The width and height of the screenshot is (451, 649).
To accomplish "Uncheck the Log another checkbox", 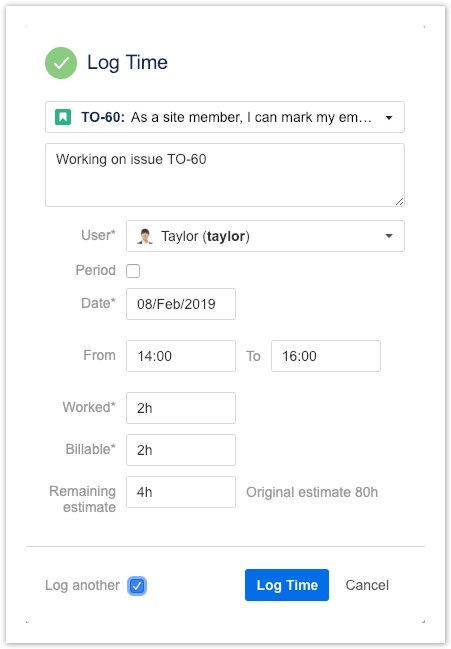I will click(x=137, y=586).
